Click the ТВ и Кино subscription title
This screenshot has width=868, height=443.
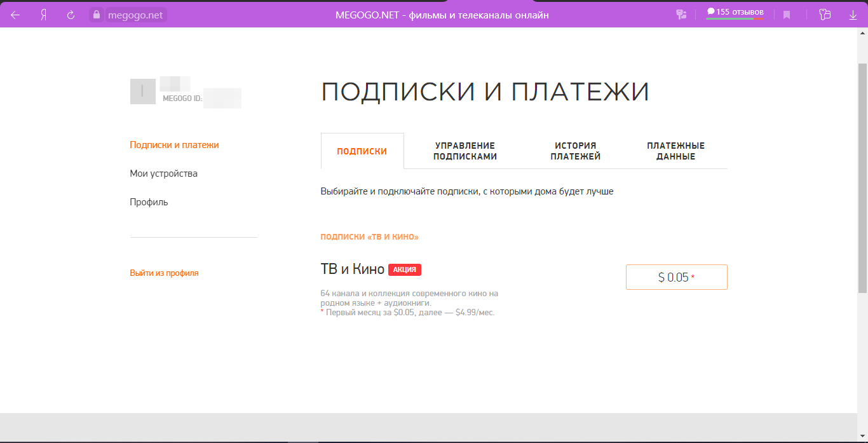pyautogui.click(x=353, y=269)
